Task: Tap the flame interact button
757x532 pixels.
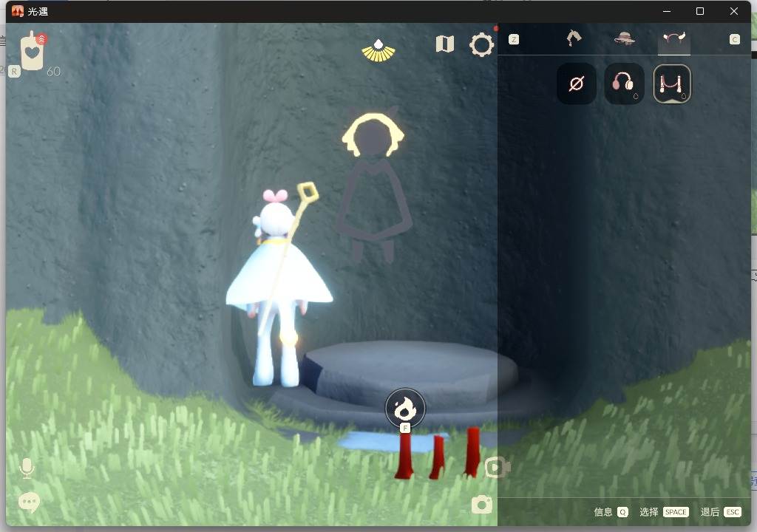Action: coord(405,409)
